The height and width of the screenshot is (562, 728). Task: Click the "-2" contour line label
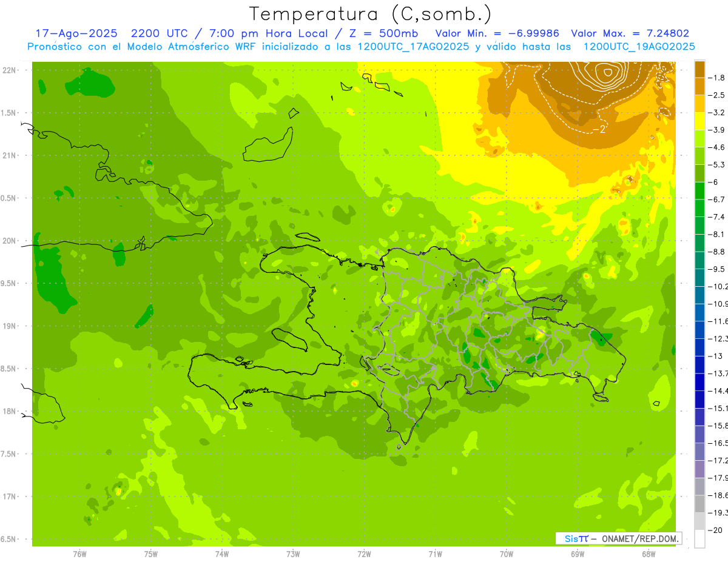point(599,129)
